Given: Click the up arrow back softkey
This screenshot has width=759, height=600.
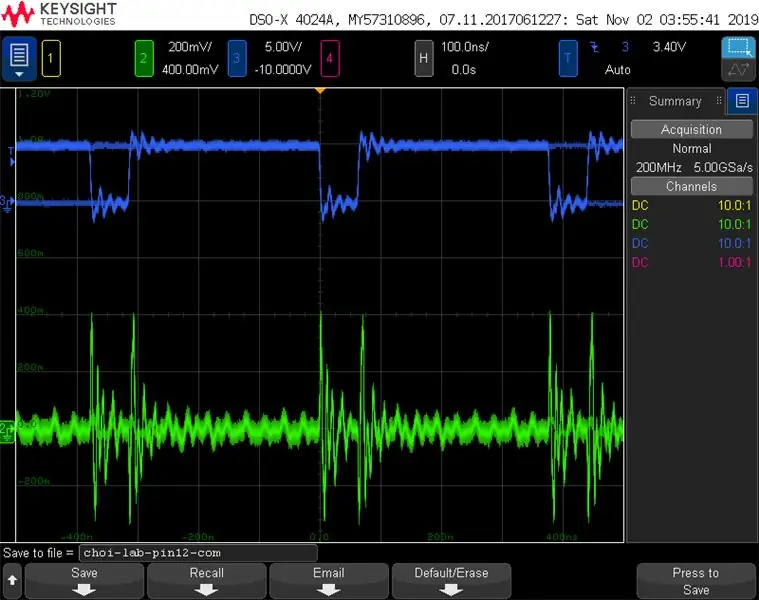Looking at the screenshot, I should point(12,581).
